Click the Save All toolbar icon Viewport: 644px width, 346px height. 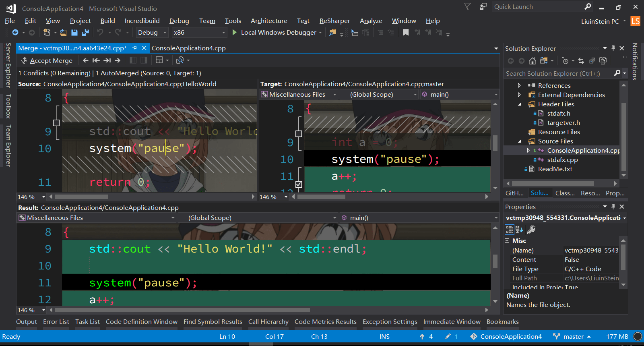tap(85, 33)
